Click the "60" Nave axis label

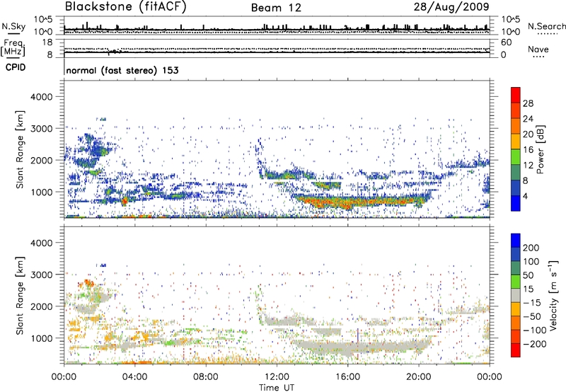coord(506,42)
